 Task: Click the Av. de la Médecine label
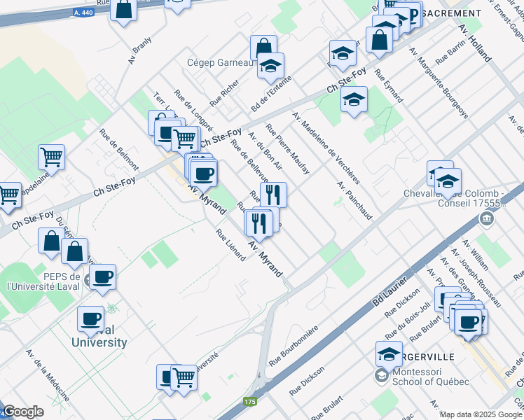[48, 375]
